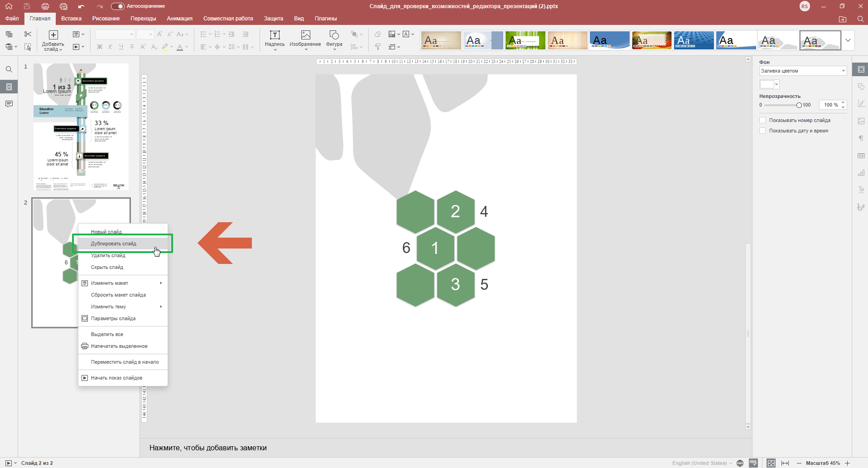The image size is (868, 468).
Task: Click the Undo arrow icon
Action: coord(81,6)
